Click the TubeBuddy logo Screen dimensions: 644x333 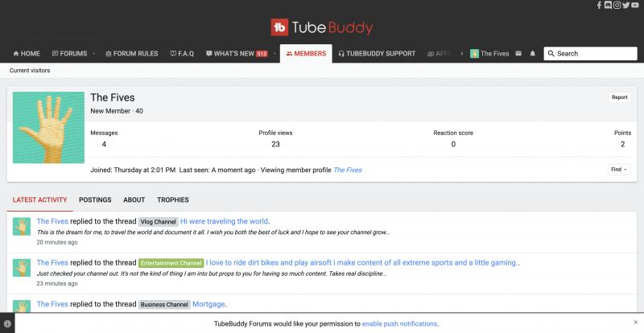coord(322,27)
